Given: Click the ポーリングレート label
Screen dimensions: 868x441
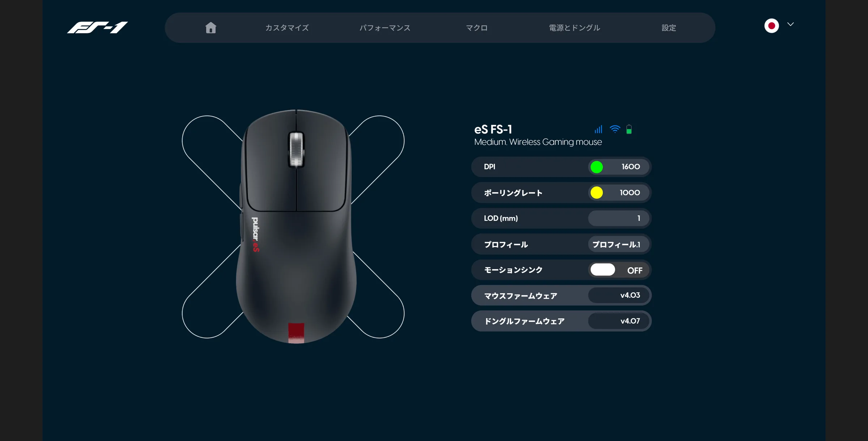Looking at the screenshot, I should [x=513, y=193].
